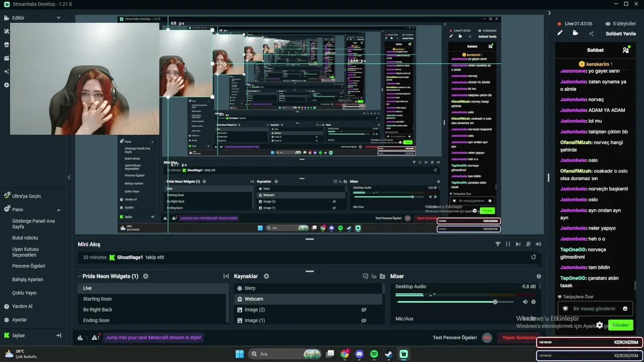Toggle the REC recording button
Screen dimensions: 644x362
point(487,338)
